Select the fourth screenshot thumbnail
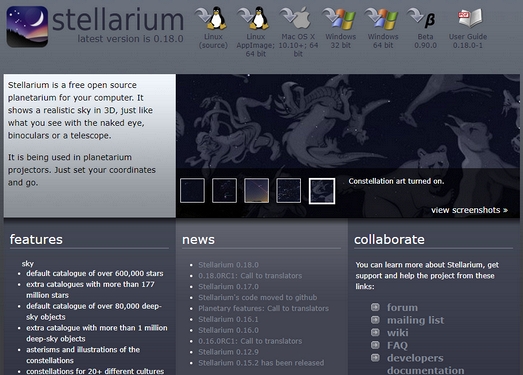 point(289,191)
